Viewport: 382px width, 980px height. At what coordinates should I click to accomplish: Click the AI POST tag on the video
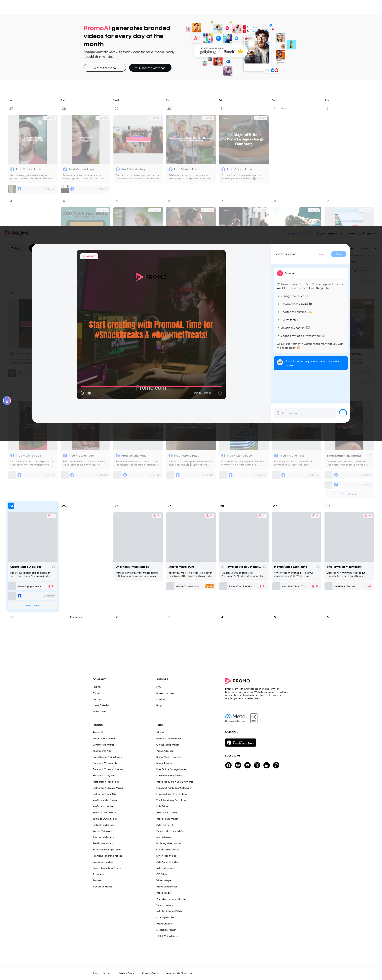click(x=89, y=256)
